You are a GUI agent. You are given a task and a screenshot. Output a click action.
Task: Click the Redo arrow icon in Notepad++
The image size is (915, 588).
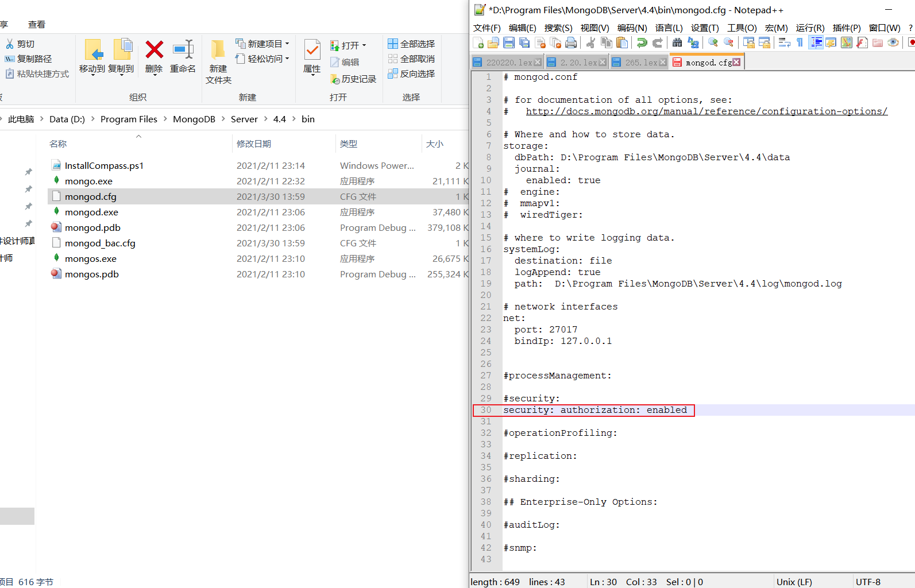click(657, 42)
